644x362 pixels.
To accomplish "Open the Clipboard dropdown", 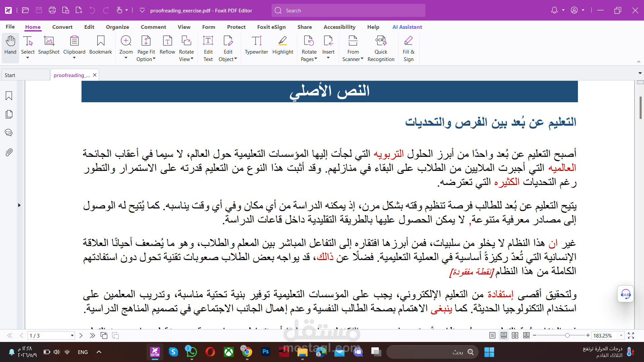I will pos(74,58).
